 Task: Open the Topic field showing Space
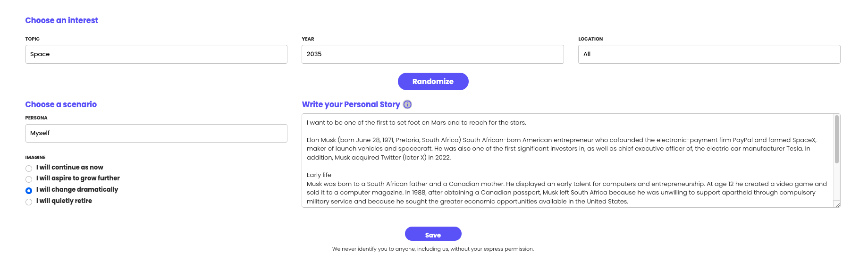156,54
